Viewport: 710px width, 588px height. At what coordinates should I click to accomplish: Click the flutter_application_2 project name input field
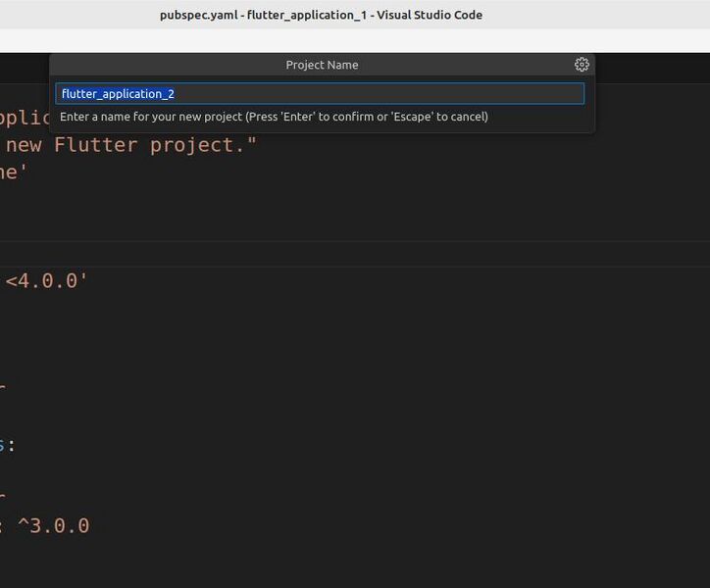[320, 94]
